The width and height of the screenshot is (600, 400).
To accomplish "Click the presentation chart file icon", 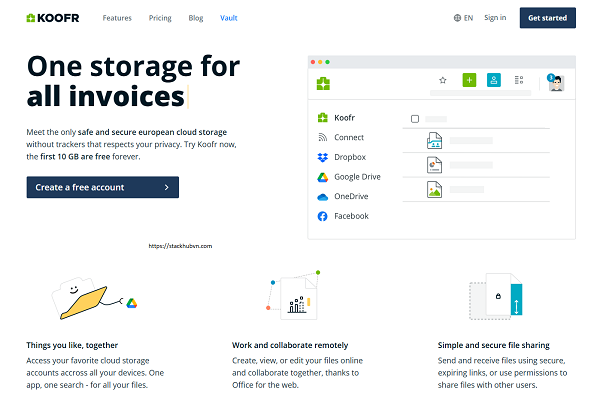I will pos(434,165).
